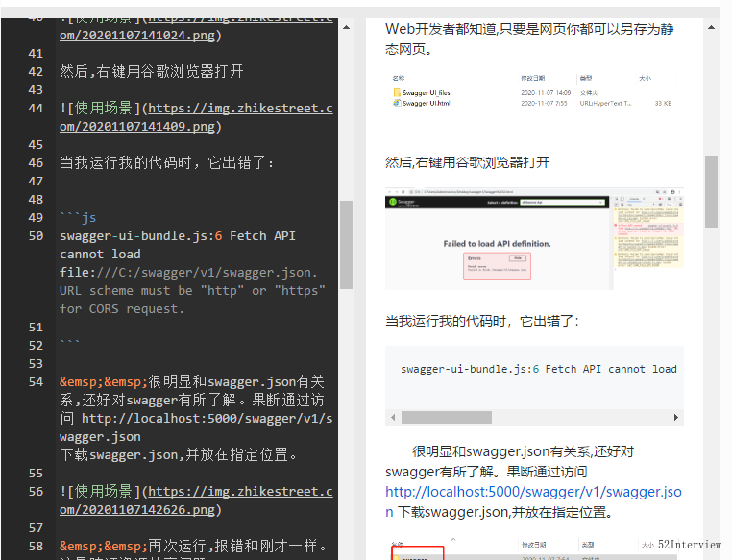Click line number 42 in the gutter
732x560 pixels.
pyautogui.click(x=36, y=71)
